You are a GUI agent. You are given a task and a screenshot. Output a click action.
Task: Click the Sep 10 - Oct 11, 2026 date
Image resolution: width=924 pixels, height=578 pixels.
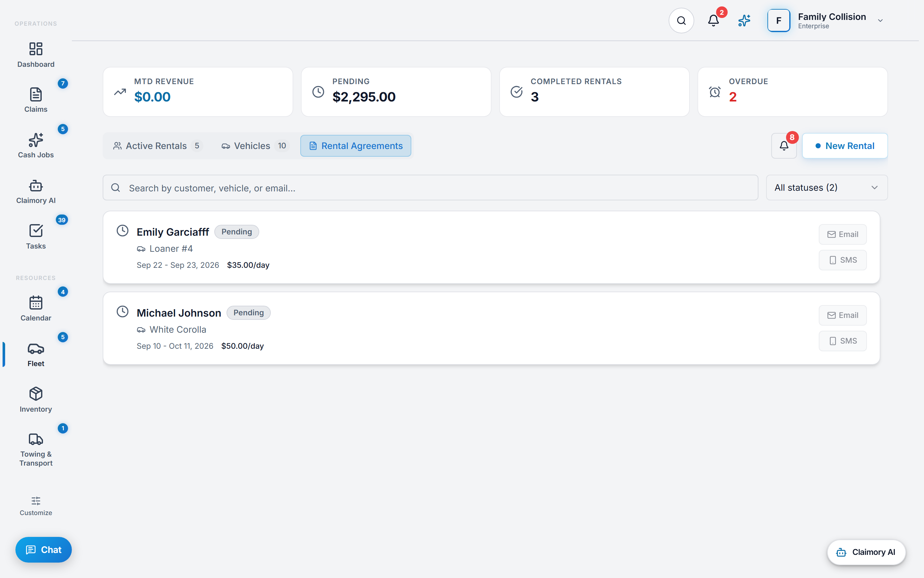tap(175, 346)
